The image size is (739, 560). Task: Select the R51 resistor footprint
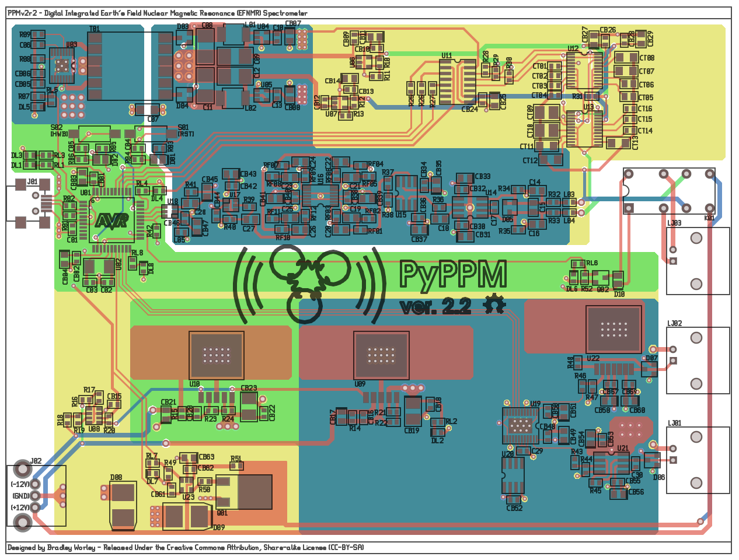pos(236,466)
